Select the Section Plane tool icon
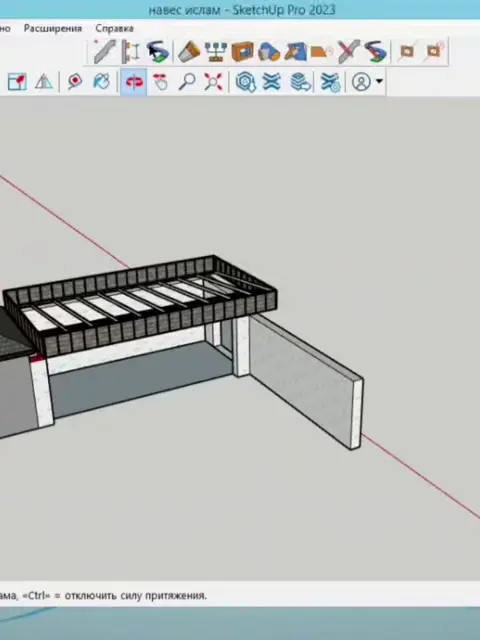The height and width of the screenshot is (640, 480). tap(17, 82)
